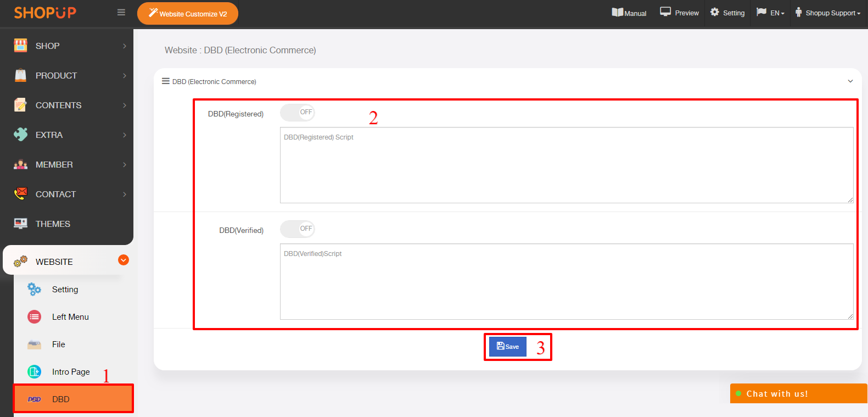Click the SHOP store icon
This screenshot has height=417, width=868.
click(20, 46)
